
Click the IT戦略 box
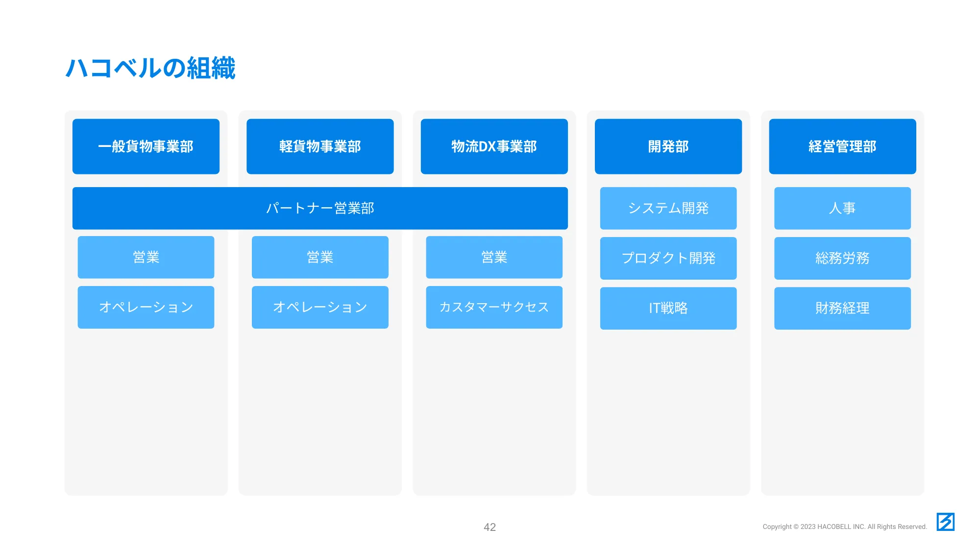(668, 308)
